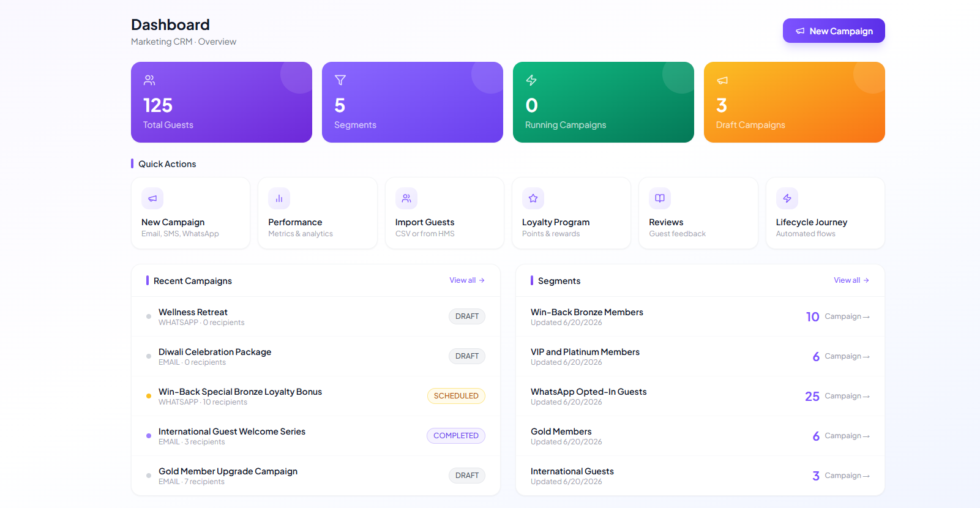980x508 pixels.
Task: Open Loyalty Program points & rewards
Action: coord(571,213)
